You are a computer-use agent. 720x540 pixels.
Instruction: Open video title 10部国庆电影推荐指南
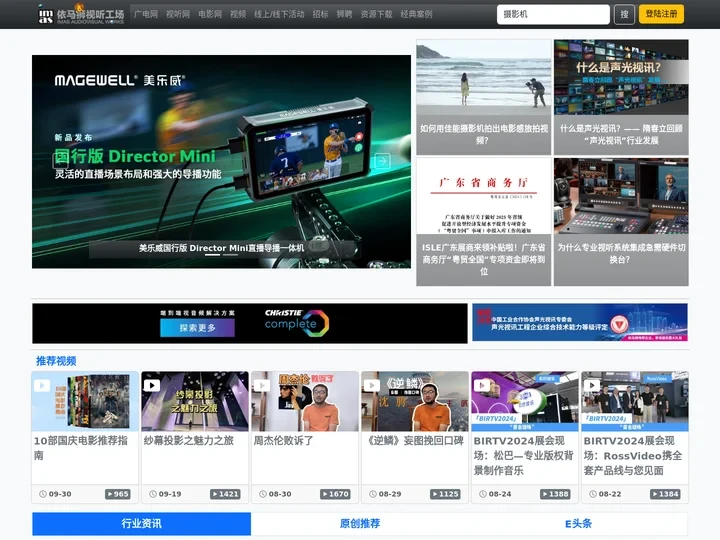pyautogui.click(x=81, y=448)
